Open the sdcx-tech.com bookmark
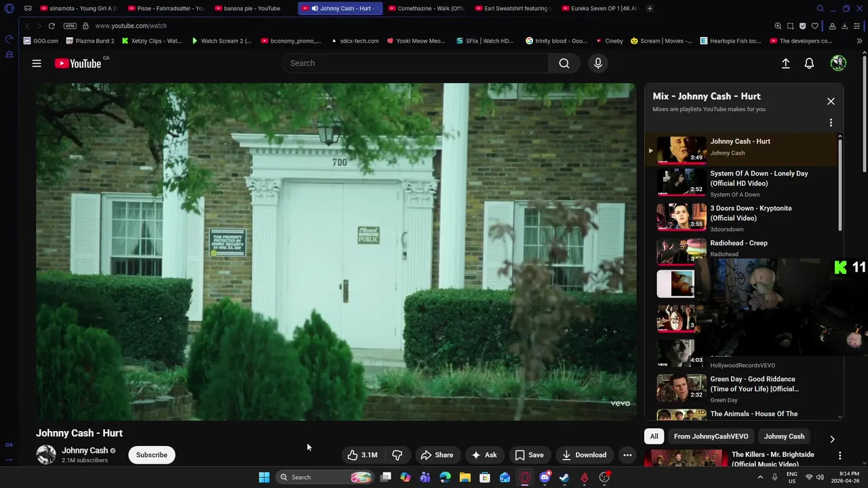Screen dimensions: 868x488 355,41
